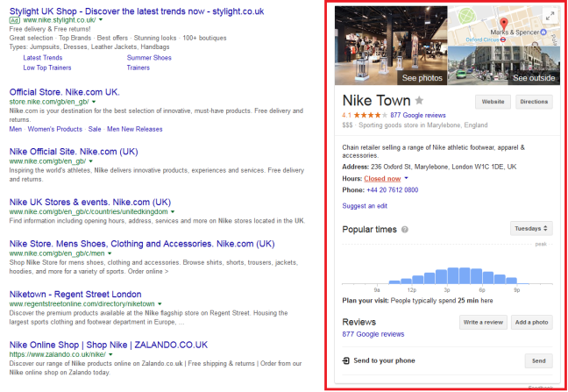The width and height of the screenshot is (568, 392).
Task: Open the Tuesdays day dropdown
Action: [531, 229]
